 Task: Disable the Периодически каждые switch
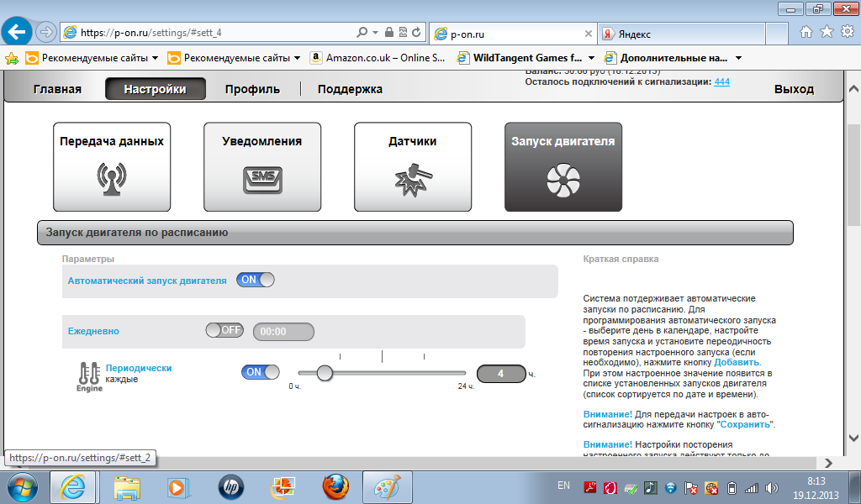(260, 372)
